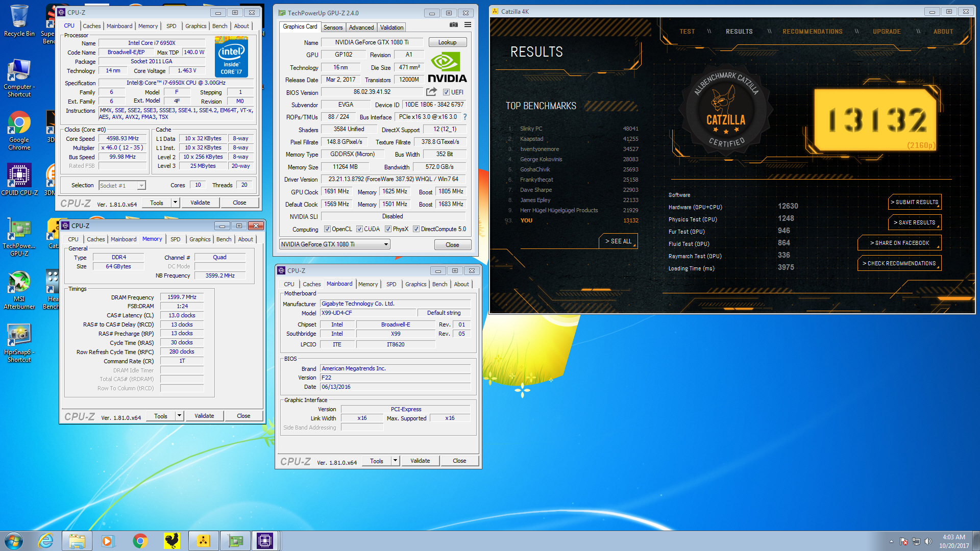Viewport: 980px width, 551px height.
Task: Open the NVIDIA GeForce GTX 1080 Ti dropdown
Action: (x=335, y=244)
